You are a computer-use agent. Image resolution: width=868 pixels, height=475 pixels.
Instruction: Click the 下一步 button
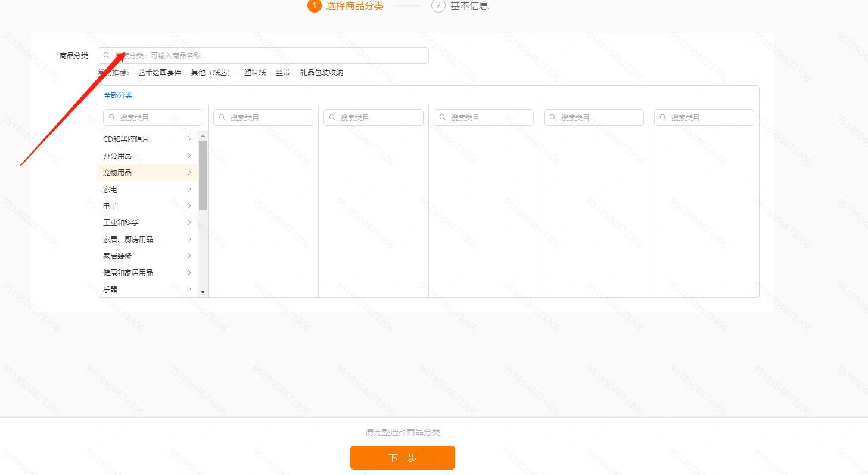tap(403, 458)
